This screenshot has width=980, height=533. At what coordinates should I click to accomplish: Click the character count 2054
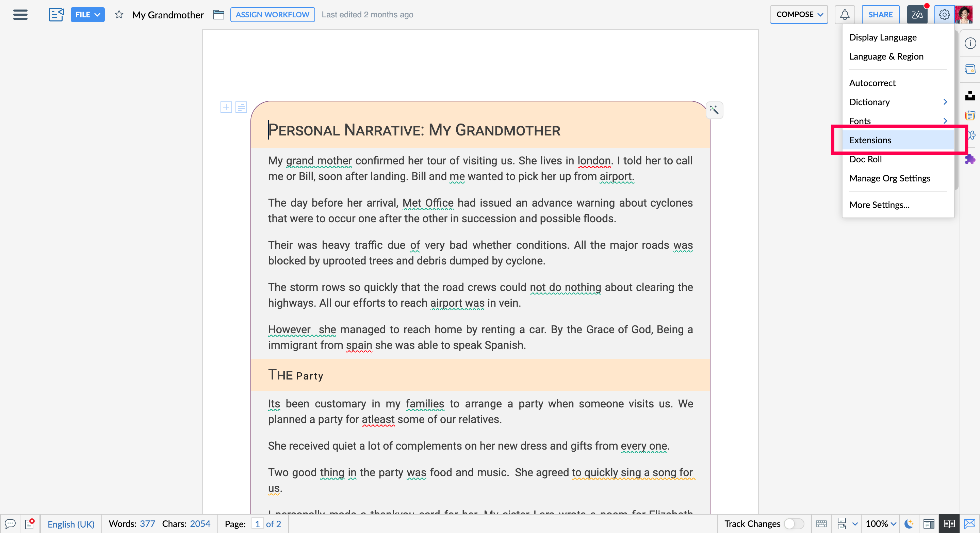pos(200,524)
